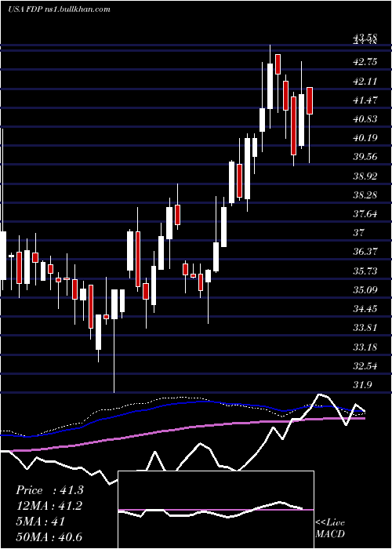Click the 42.75 price axis label
This screenshot has width=392, height=549.
pos(365,62)
